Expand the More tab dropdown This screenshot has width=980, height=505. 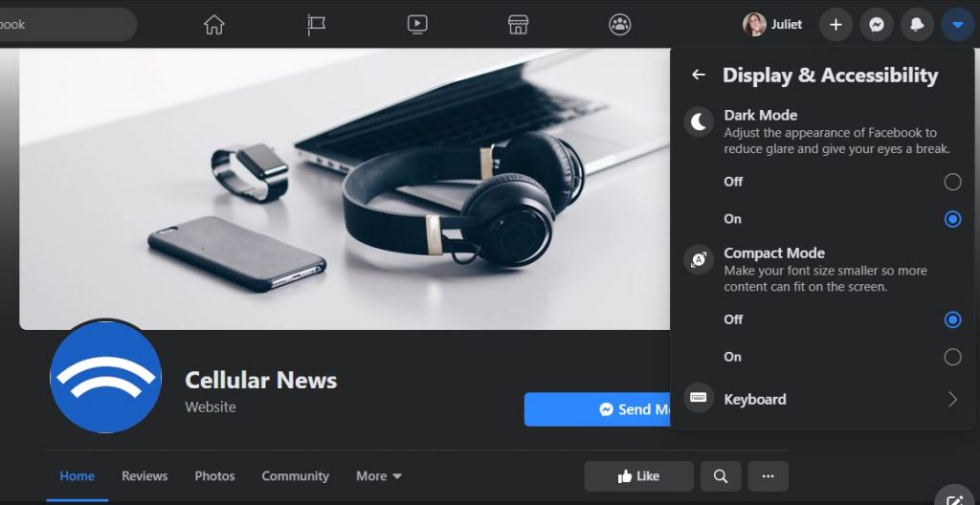point(379,476)
